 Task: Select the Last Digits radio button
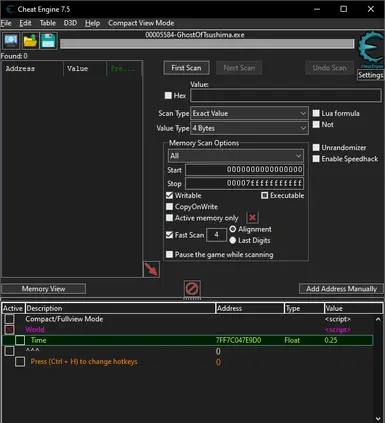pyautogui.click(x=233, y=240)
